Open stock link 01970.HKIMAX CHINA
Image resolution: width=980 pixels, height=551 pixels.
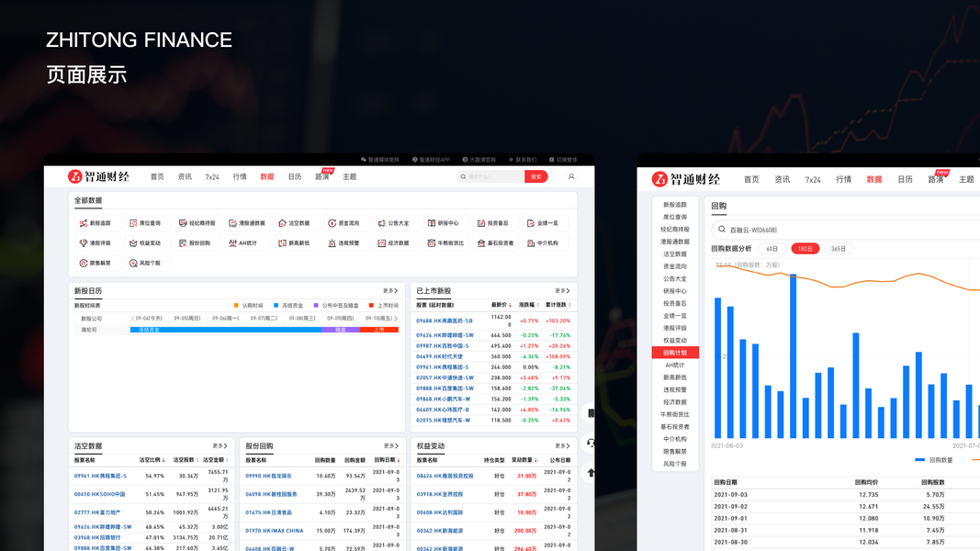point(275,531)
